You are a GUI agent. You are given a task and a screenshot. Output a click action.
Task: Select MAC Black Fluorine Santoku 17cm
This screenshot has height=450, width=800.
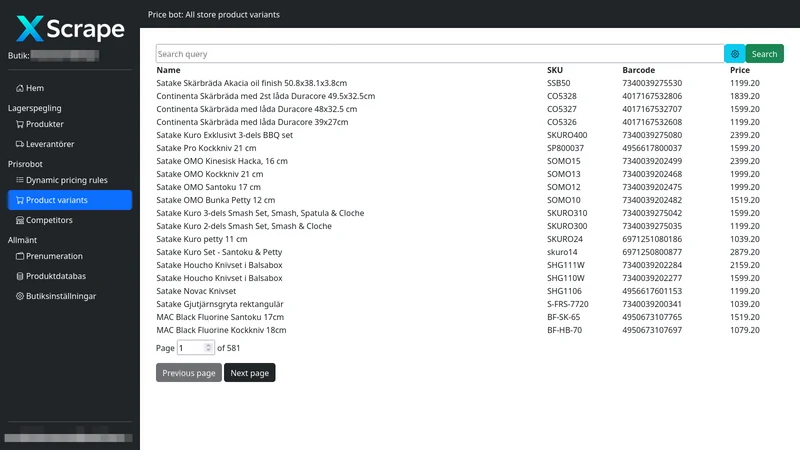pyautogui.click(x=469, y=317)
